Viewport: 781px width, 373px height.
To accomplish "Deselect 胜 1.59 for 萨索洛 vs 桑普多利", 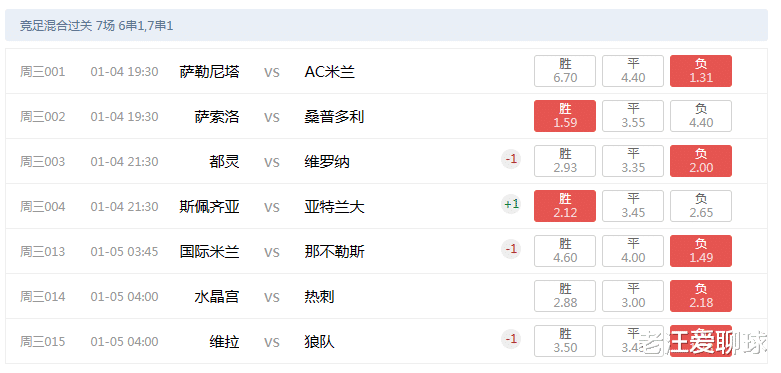I will click(565, 116).
